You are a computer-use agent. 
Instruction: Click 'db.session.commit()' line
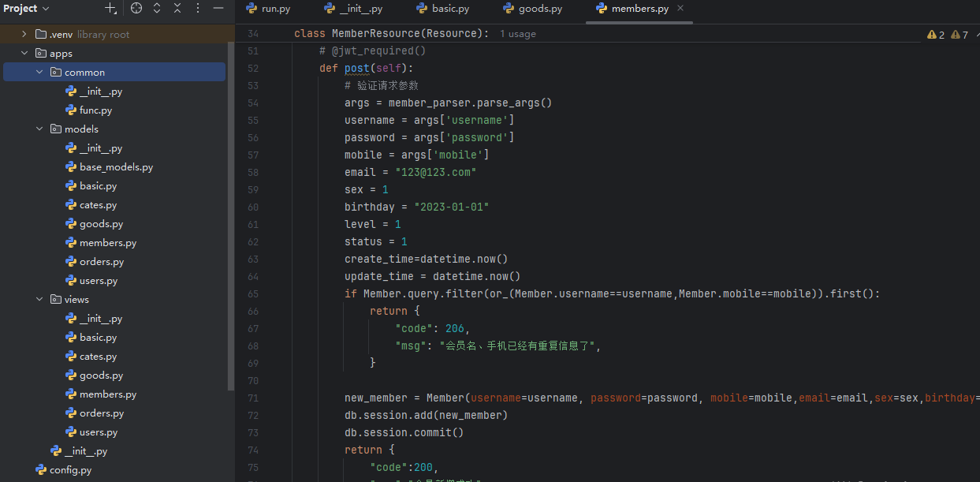pos(404,432)
